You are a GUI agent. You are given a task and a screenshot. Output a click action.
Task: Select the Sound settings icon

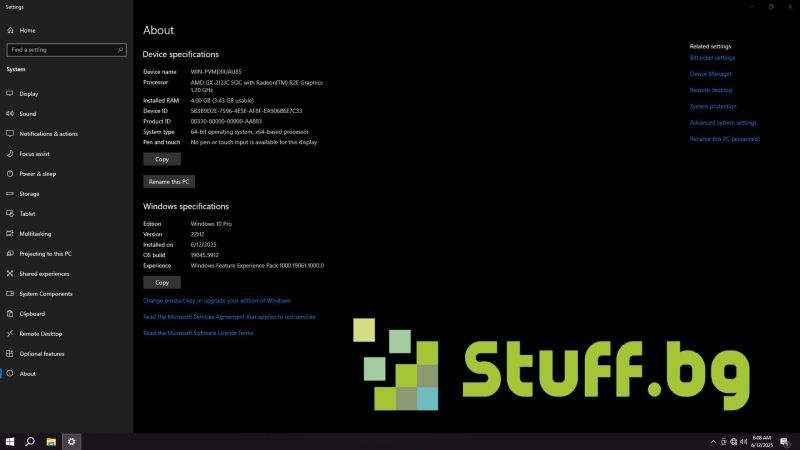(10, 114)
